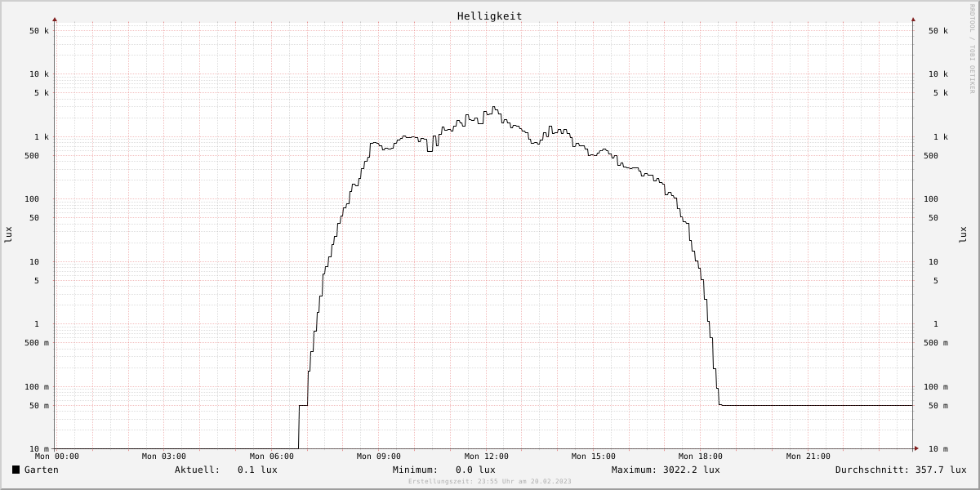Click the rotated "lux" label on right axis

tap(963, 234)
